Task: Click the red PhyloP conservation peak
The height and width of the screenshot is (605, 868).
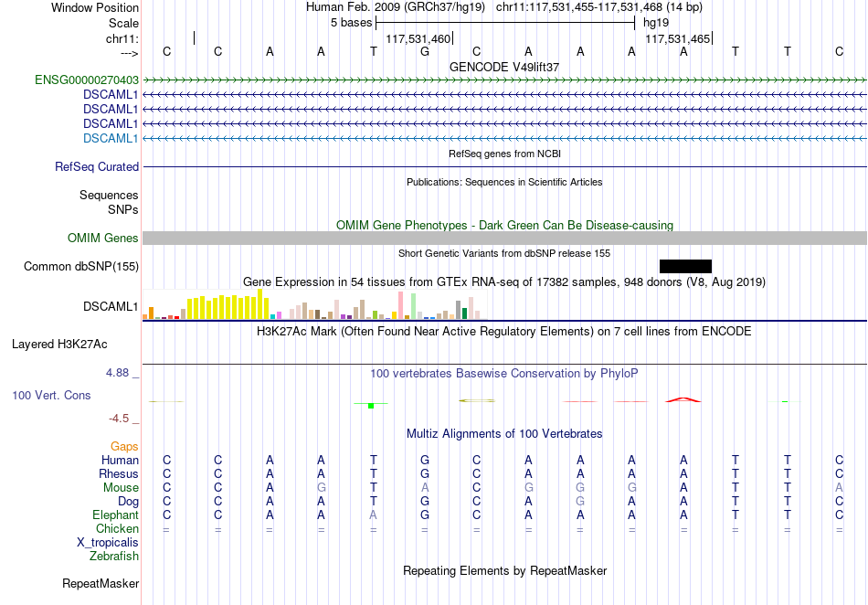Action: (683, 399)
